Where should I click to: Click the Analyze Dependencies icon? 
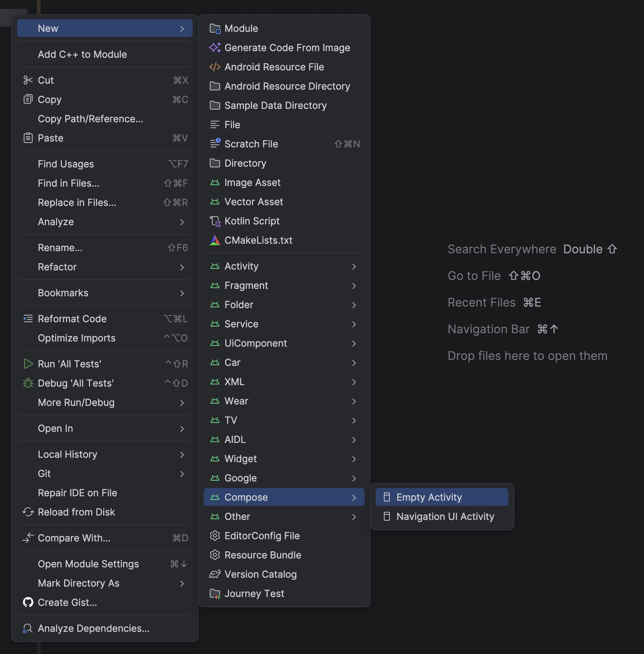pos(28,628)
